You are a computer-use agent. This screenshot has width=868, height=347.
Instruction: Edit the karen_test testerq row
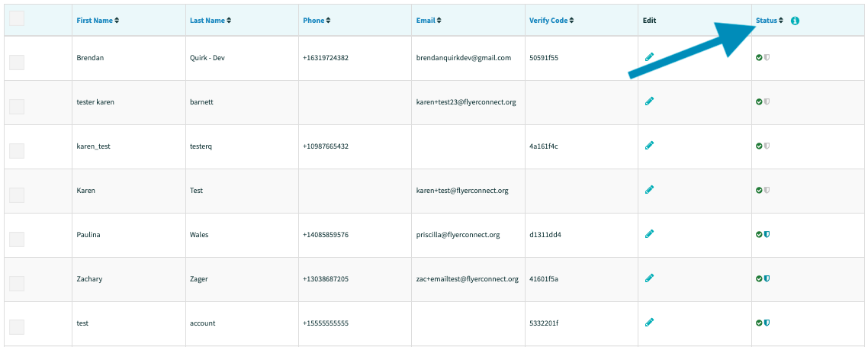649,146
